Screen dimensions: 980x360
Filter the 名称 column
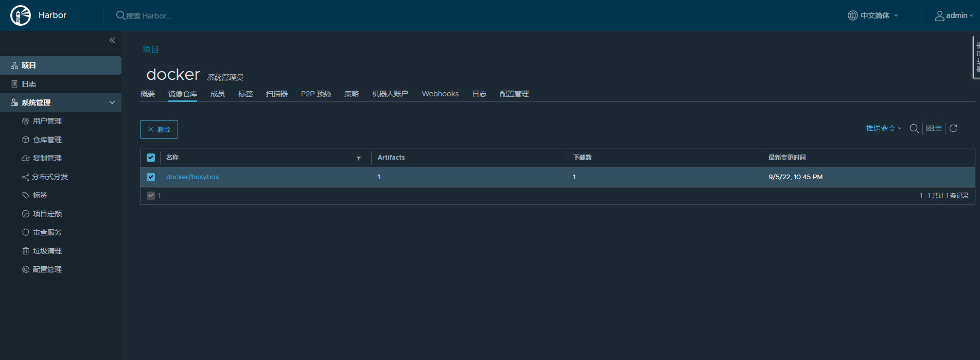pyautogui.click(x=359, y=158)
